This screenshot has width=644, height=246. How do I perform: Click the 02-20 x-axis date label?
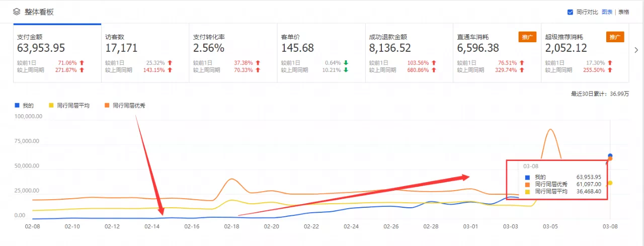pyautogui.click(x=271, y=227)
